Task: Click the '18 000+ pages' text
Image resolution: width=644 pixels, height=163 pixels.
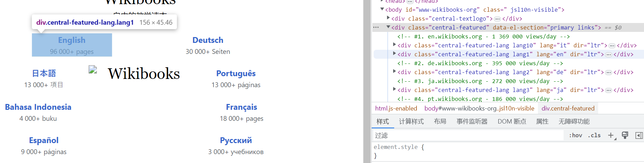Action: point(242,119)
